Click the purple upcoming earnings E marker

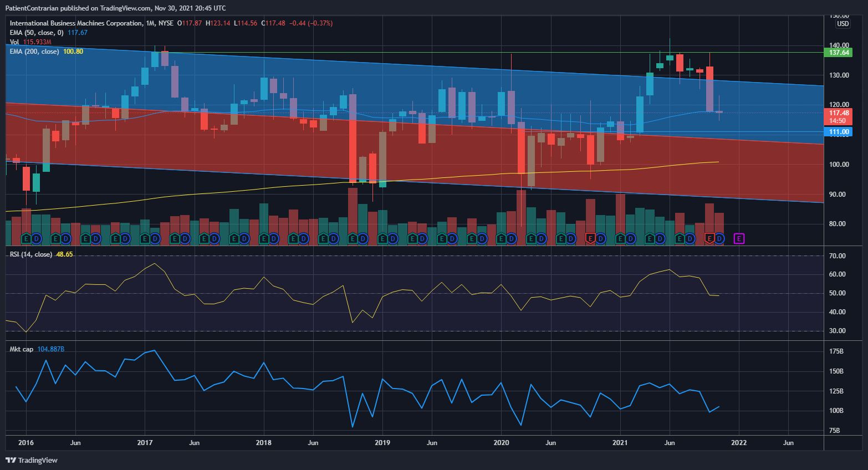coord(739,239)
